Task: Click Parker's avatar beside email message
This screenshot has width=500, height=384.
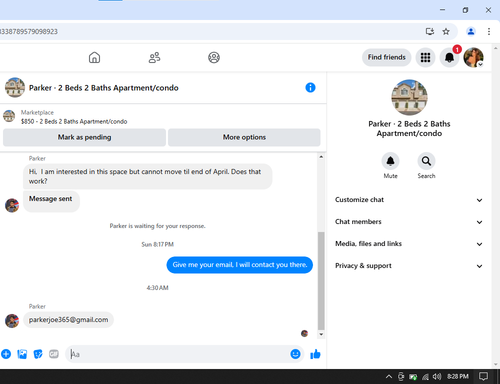Action: [12, 321]
